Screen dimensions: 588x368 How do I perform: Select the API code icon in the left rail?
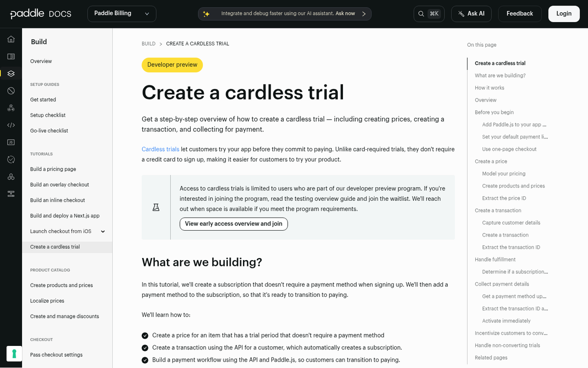(x=11, y=125)
